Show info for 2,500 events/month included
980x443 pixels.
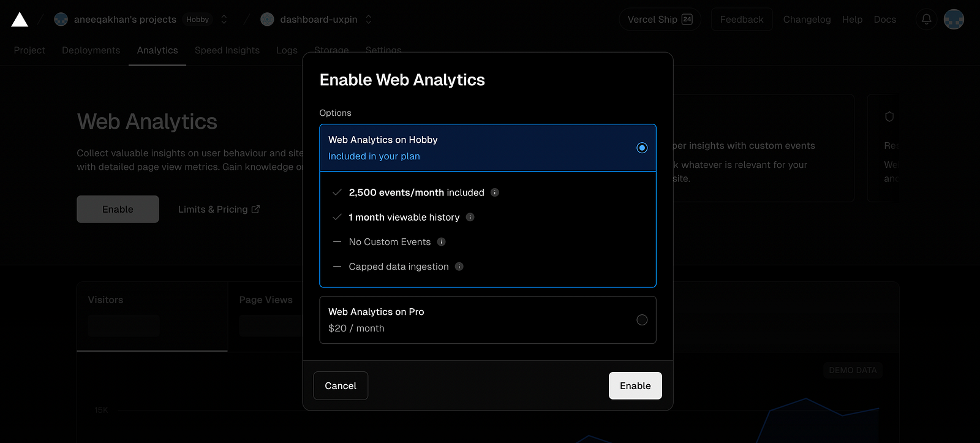click(495, 192)
